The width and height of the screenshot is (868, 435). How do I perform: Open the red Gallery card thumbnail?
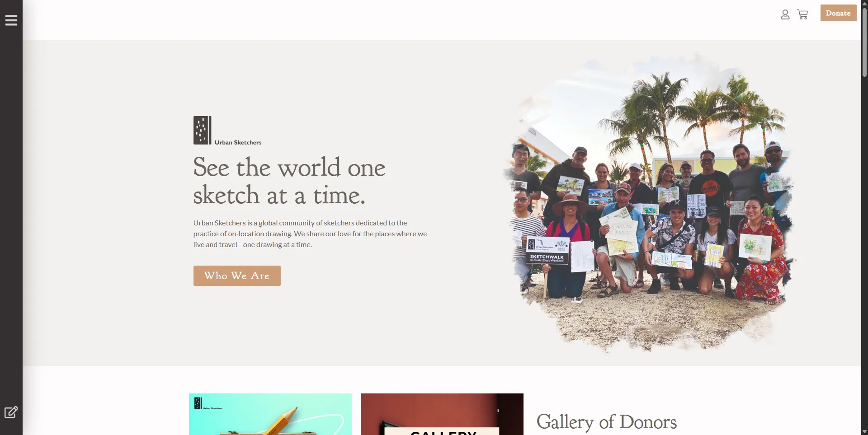tap(442, 414)
